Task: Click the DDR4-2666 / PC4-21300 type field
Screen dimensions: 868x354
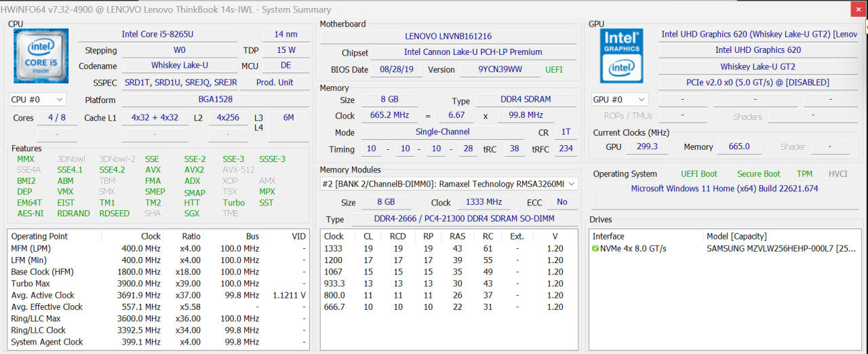Action: click(x=464, y=220)
